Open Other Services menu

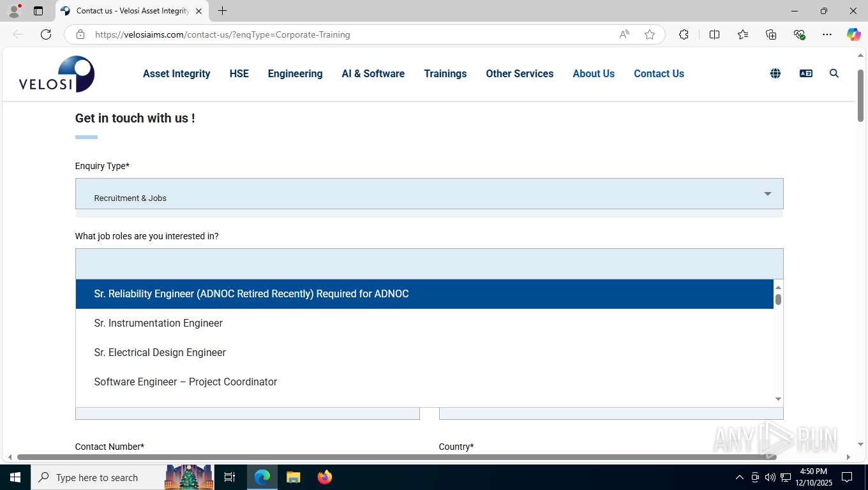coord(520,73)
